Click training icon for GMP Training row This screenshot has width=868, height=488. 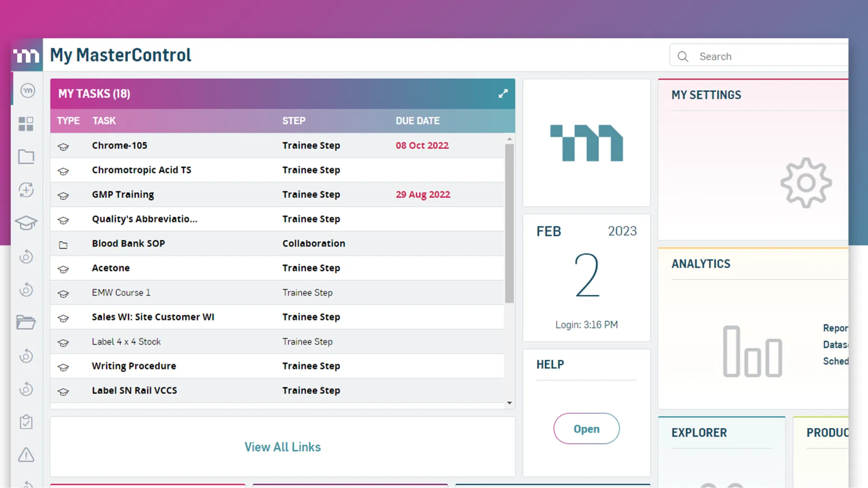click(x=63, y=195)
